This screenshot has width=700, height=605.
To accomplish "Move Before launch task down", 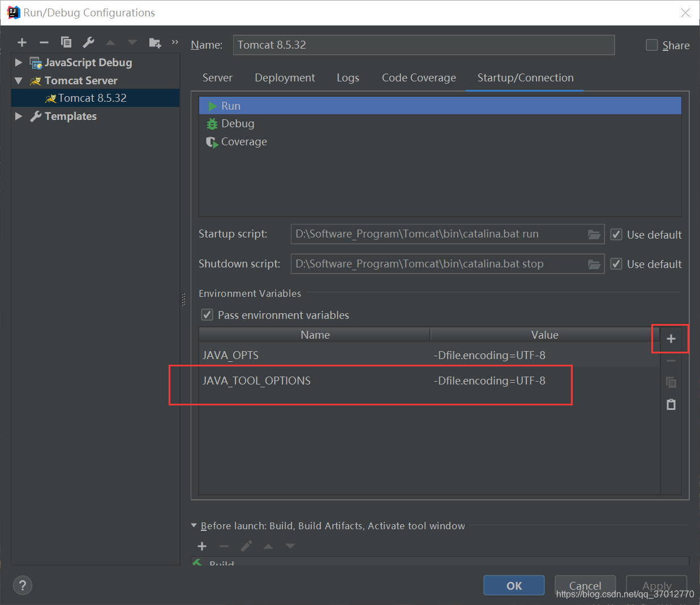I will pyautogui.click(x=290, y=546).
